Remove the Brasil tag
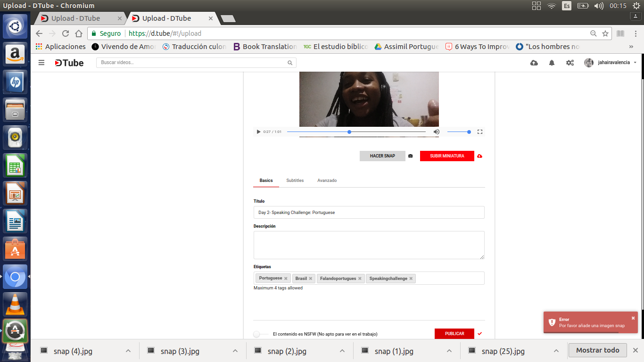 tap(311, 279)
